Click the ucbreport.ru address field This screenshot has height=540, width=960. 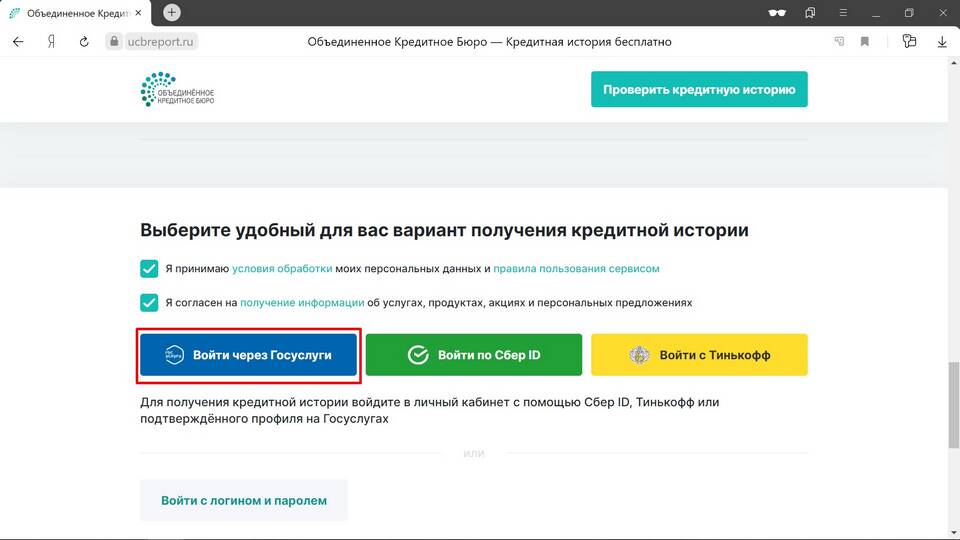point(160,42)
